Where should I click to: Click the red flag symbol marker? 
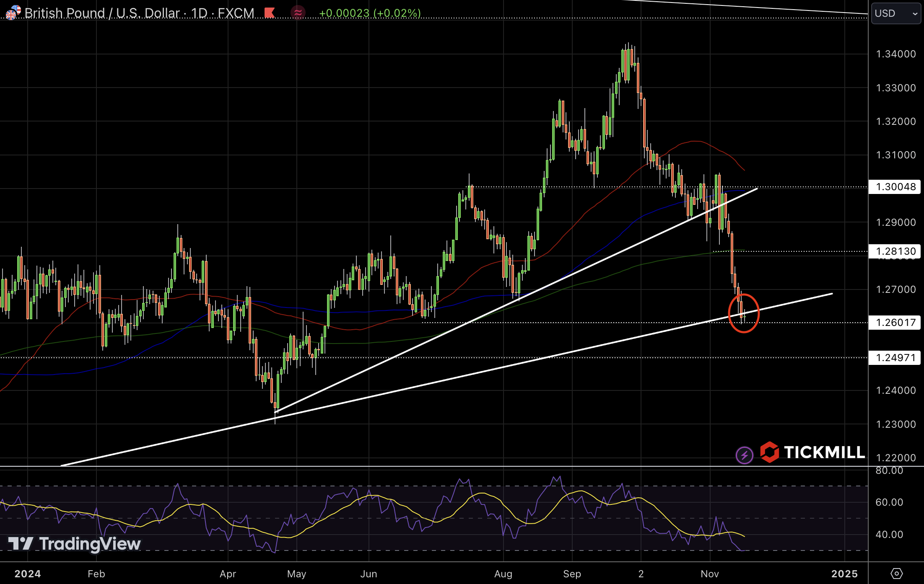(270, 13)
